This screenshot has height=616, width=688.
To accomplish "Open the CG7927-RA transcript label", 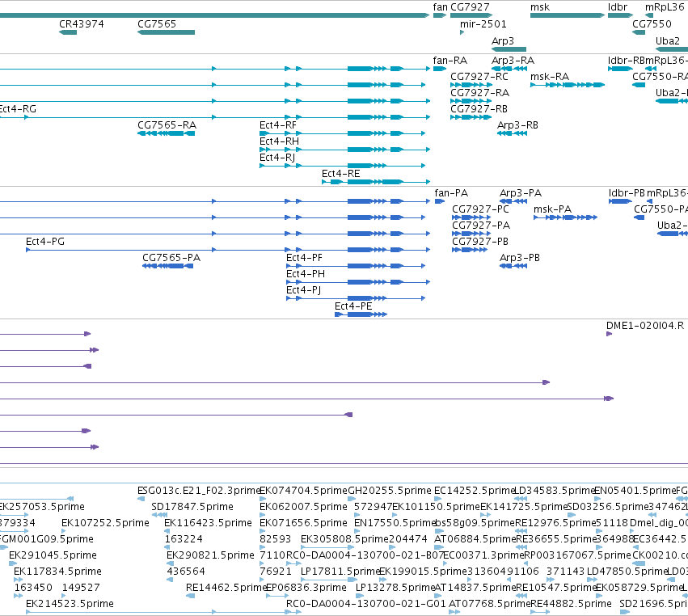I will tap(479, 93).
